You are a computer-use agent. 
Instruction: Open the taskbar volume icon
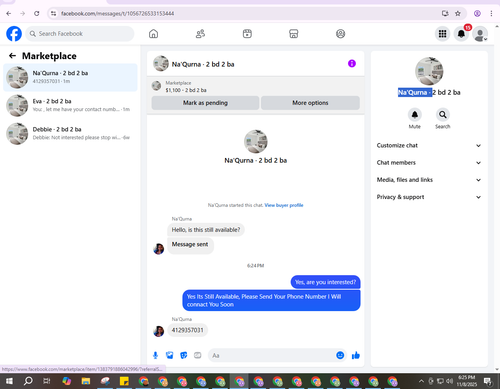coord(449,381)
